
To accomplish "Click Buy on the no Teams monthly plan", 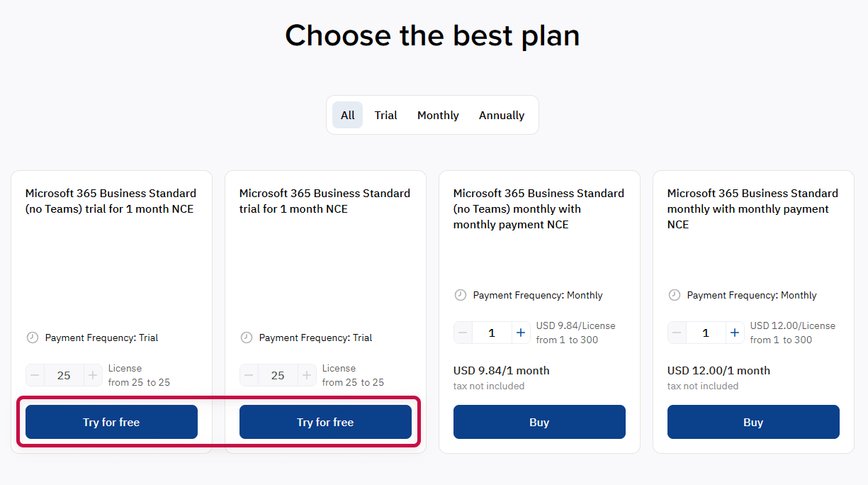I will [x=539, y=421].
